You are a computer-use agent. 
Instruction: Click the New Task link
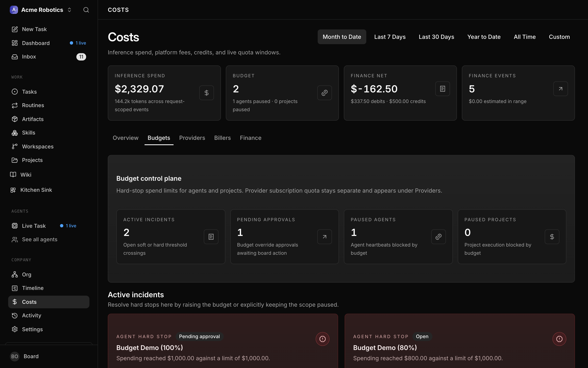click(49, 29)
